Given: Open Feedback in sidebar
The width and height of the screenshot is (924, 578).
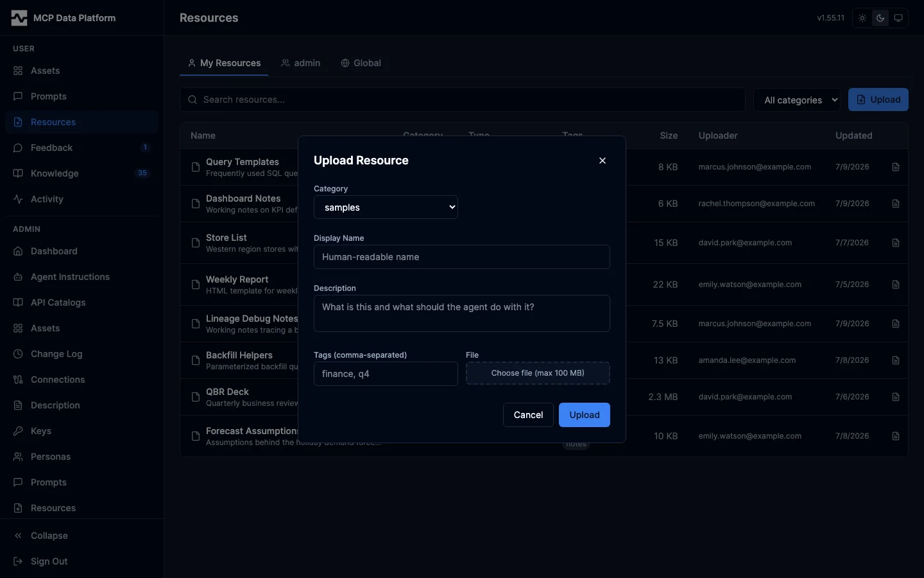Looking at the screenshot, I should (x=81, y=148).
